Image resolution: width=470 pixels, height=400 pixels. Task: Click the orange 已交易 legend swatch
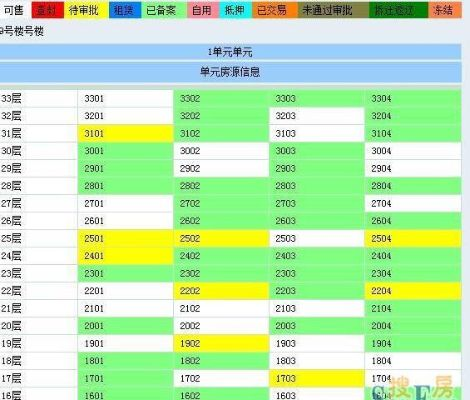(x=275, y=10)
